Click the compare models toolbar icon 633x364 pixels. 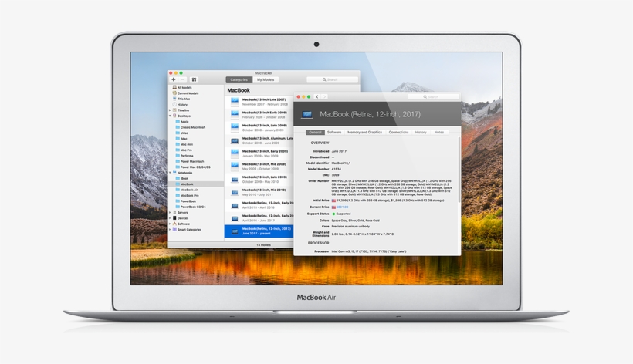point(194,79)
